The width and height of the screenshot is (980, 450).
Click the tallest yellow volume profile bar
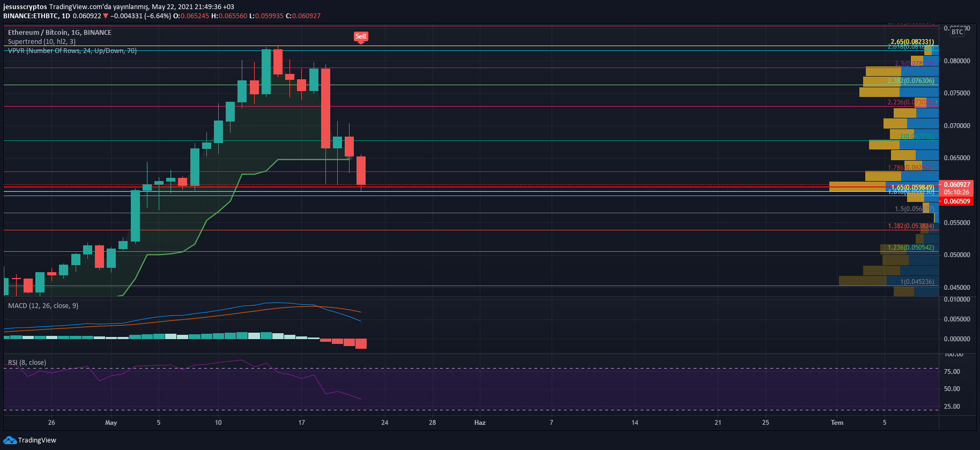(857, 186)
